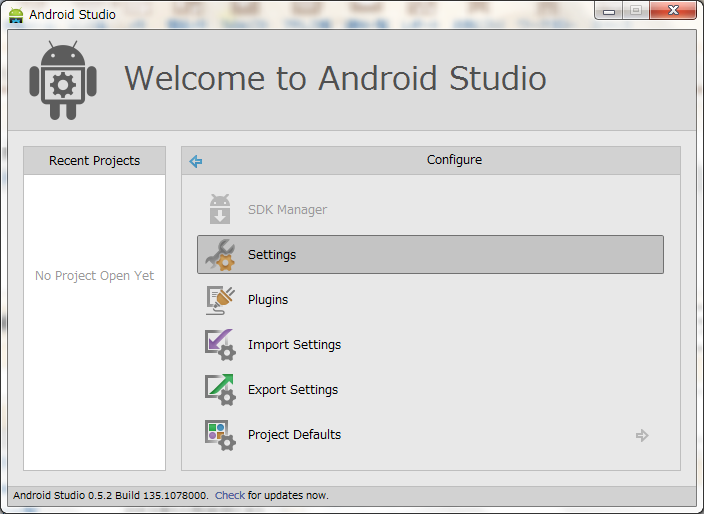
Task: Open the Settings entry
Action: (x=430, y=255)
